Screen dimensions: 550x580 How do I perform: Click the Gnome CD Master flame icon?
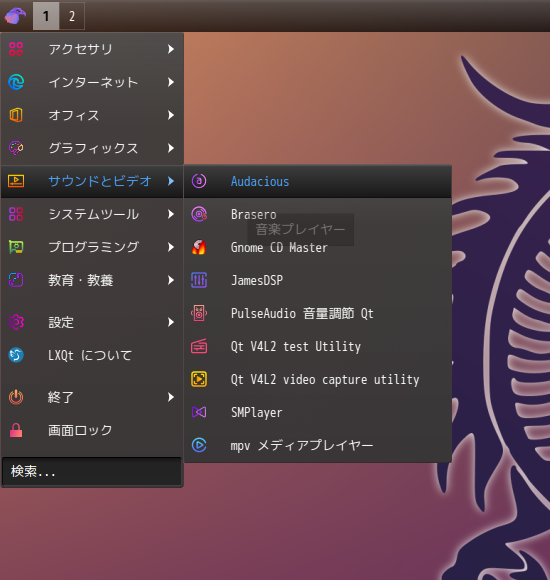click(199, 247)
